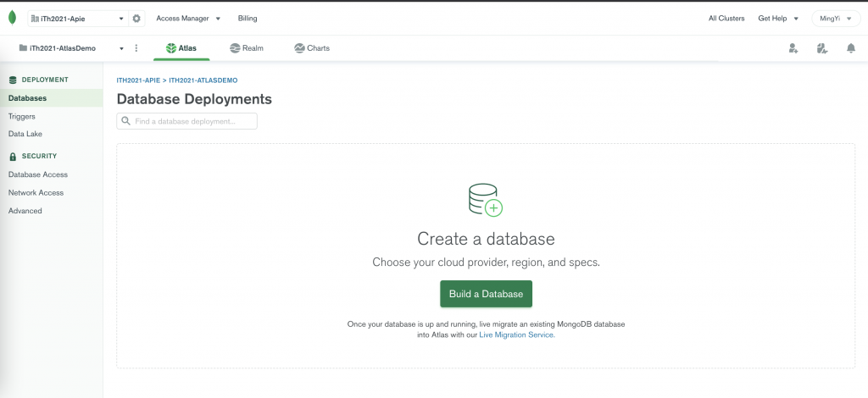Click the Build a Database button

pos(486,294)
